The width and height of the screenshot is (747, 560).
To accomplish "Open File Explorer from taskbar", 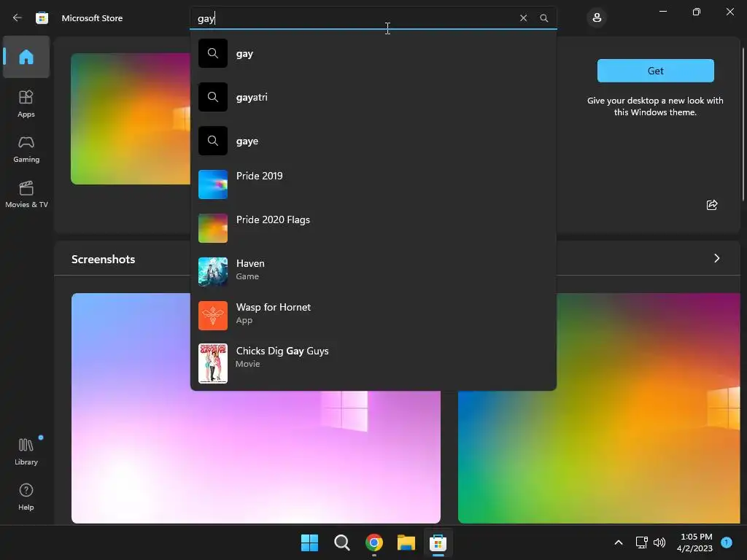I will (406, 542).
